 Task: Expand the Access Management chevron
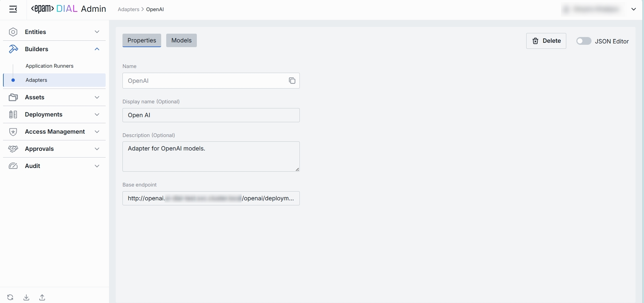(97, 132)
